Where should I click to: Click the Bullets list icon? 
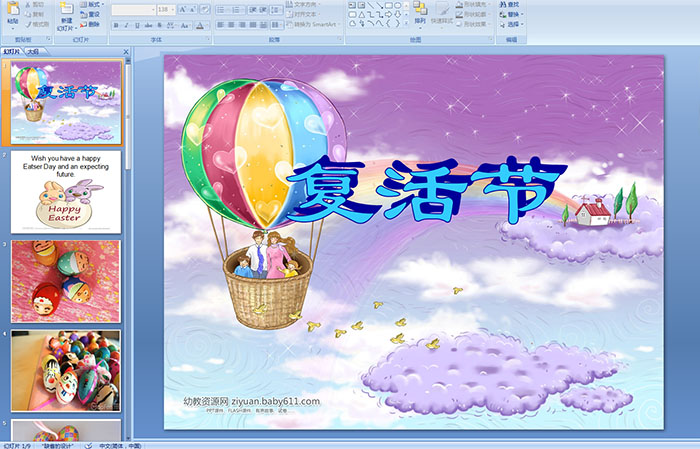tap(222, 9)
